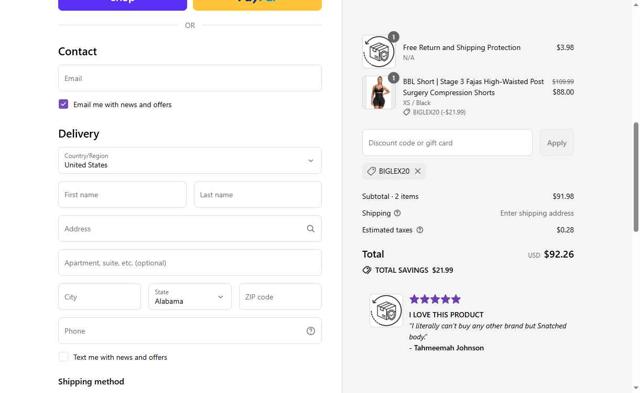Click the scrollbar down arrow
The width and height of the screenshot is (640, 393).
click(636, 388)
